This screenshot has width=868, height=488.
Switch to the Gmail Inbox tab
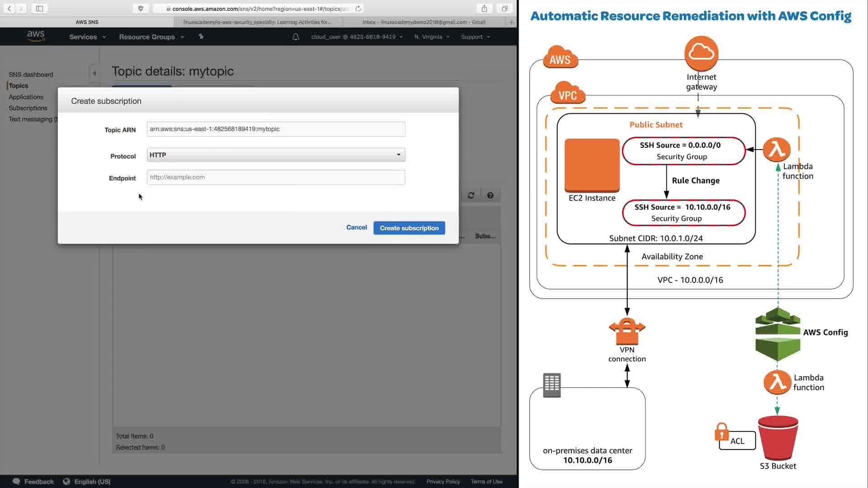point(424,22)
